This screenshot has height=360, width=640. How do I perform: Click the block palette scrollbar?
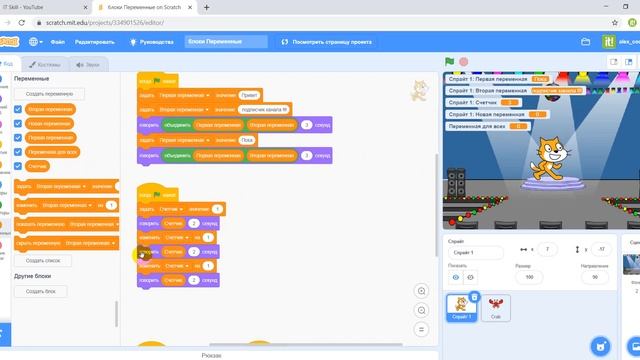click(116, 313)
